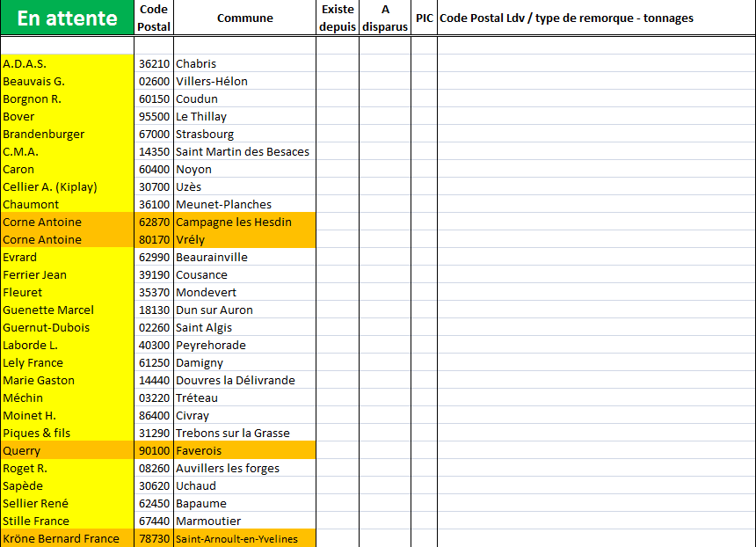Select postal code '02600'
Image resolution: width=756 pixels, height=547 pixels.
coord(154,81)
